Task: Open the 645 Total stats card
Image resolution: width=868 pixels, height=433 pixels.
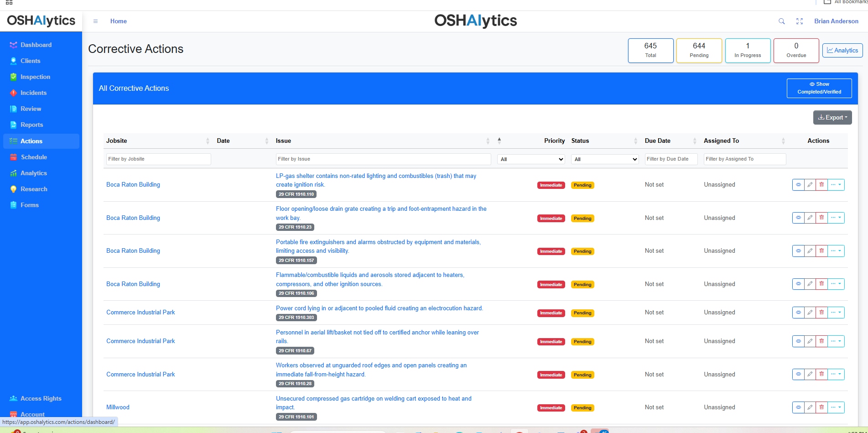Action: pos(650,50)
